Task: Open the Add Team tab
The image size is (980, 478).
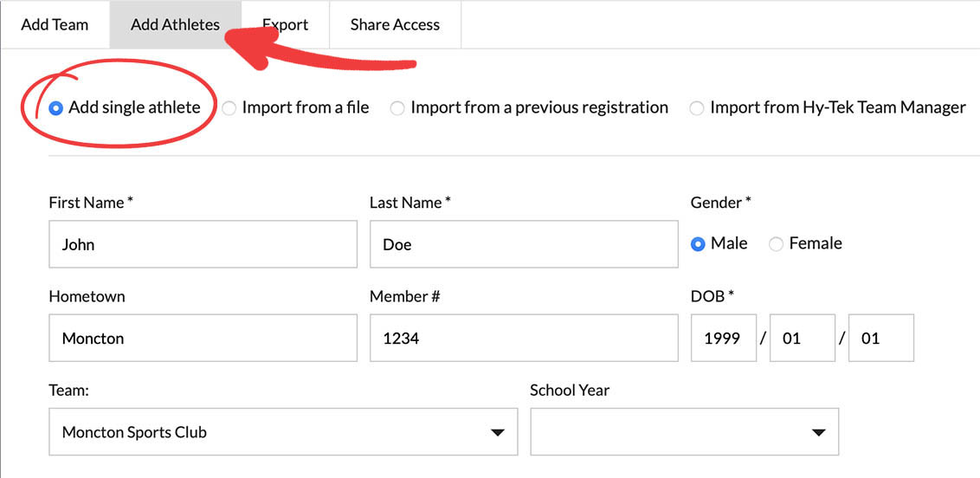Action: [55, 24]
